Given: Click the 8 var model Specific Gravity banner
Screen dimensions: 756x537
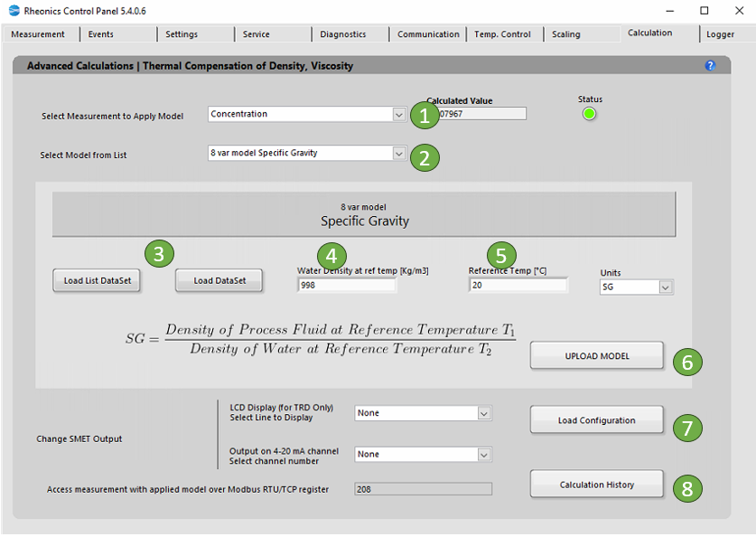Looking at the screenshot, I should point(364,214).
